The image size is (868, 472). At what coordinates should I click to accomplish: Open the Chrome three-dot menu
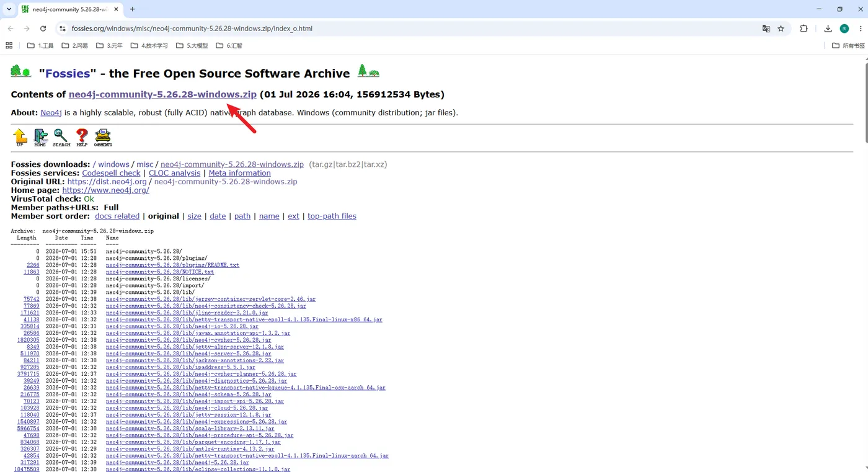click(x=860, y=29)
